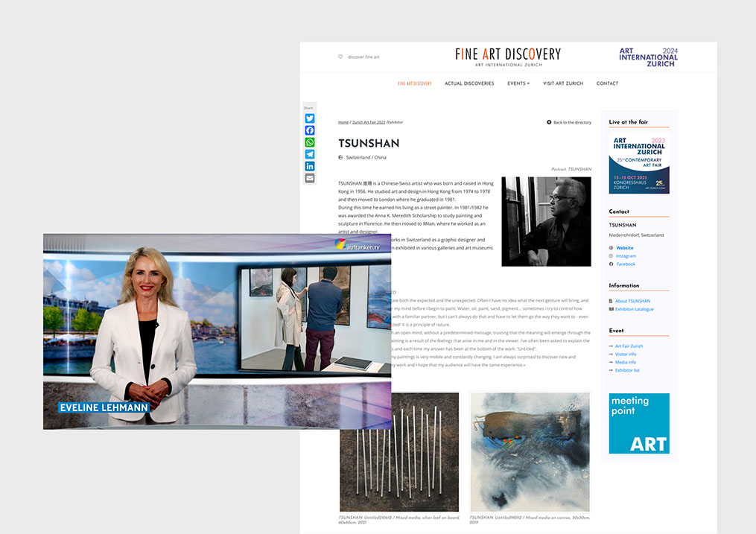The height and width of the screenshot is (534, 756).
Task: Open the Fine Art Discovery site logo
Action: (x=508, y=57)
